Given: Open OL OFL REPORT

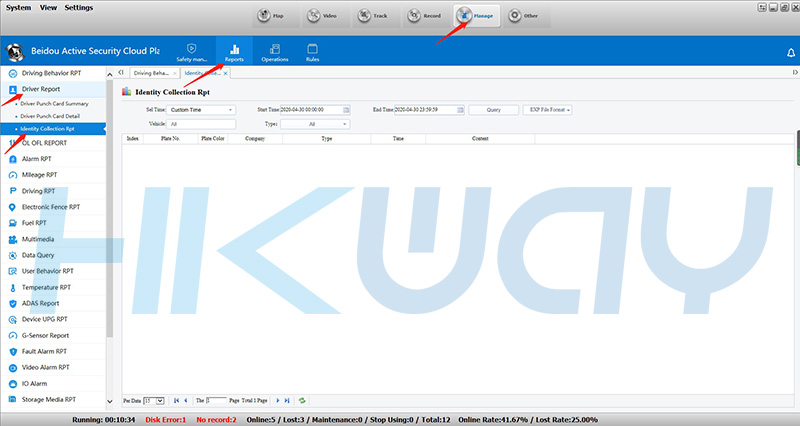Looking at the screenshot, I should pyautogui.click(x=53, y=143).
